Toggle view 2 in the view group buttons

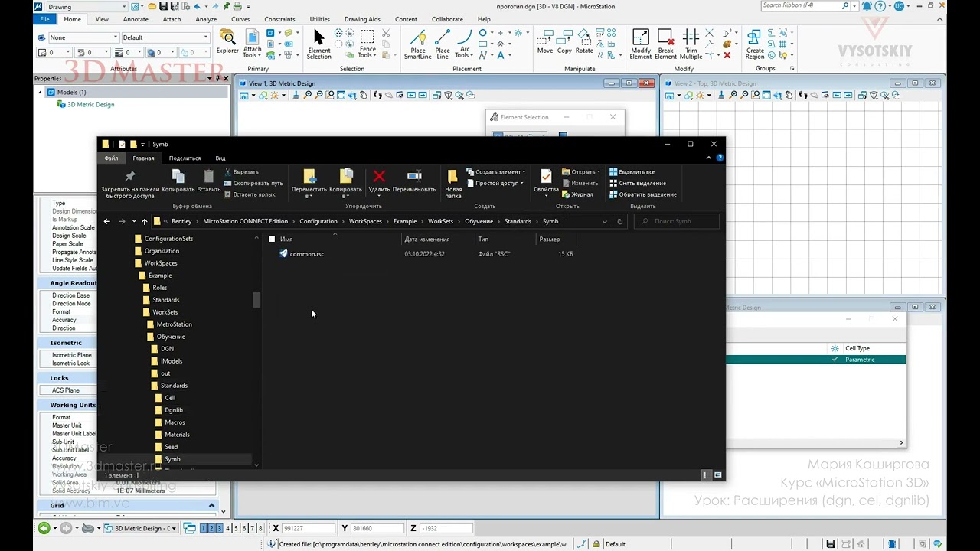[211, 528]
